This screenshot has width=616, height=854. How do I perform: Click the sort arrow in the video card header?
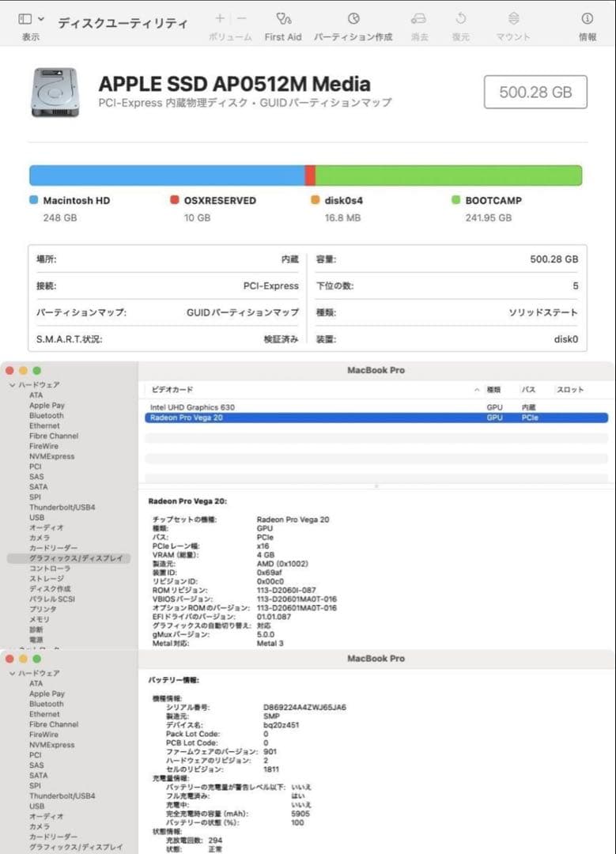point(477,390)
